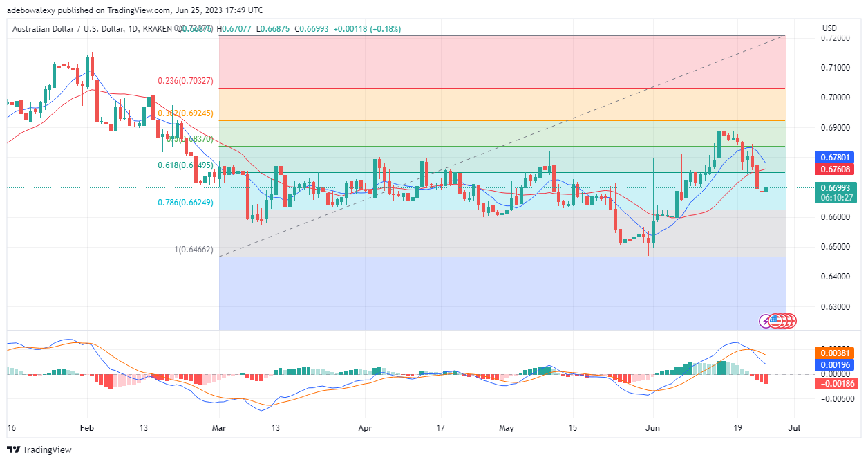Click the USD currency label on price axis
Screen dimensions: 868x462
(x=830, y=28)
